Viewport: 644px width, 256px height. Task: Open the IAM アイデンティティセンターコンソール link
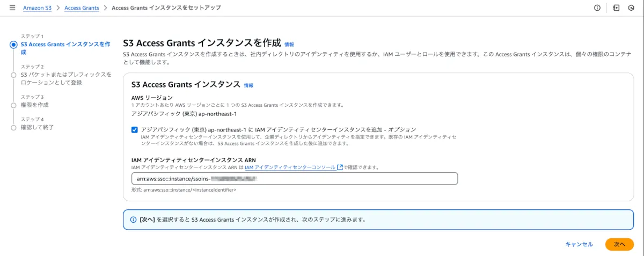pos(290,167)
